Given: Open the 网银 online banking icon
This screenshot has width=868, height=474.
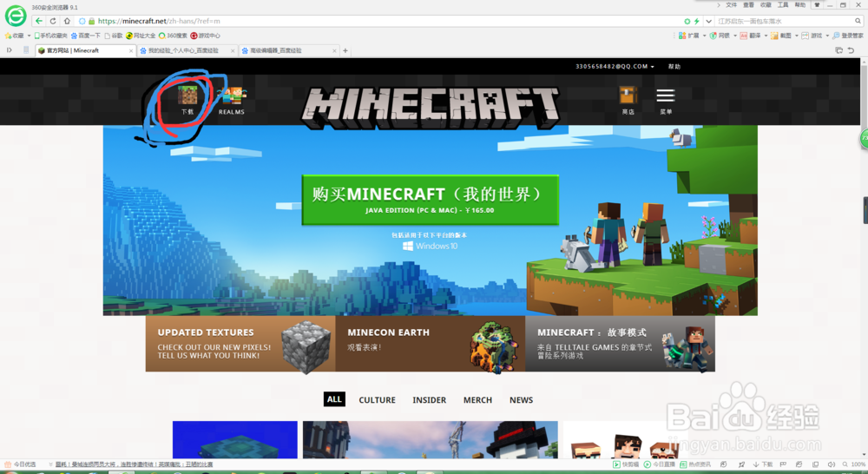Looking at the screenshot, I should [x=713, y=36].
